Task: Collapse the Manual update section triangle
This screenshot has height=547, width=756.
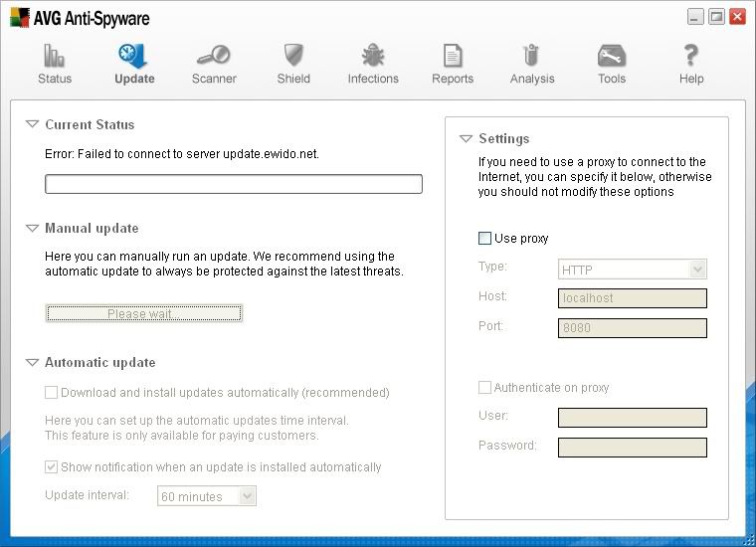Action: click(x=32, y=228)
